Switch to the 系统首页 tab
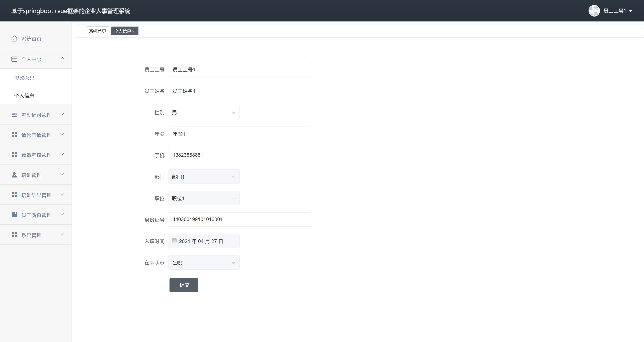The image size is (644, 342). tap(97, 31)
